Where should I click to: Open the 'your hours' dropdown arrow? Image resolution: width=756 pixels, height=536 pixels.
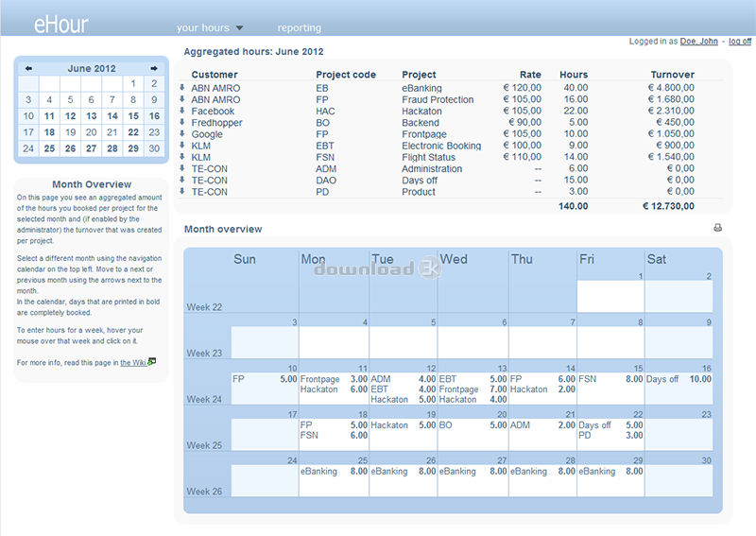click(x=240, y=28)
